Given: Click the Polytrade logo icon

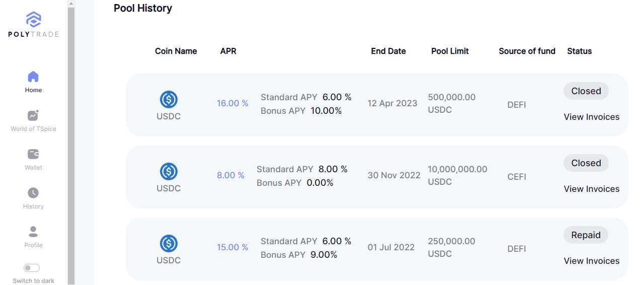Looking at the screenshot, I should (x=33, y=20).
